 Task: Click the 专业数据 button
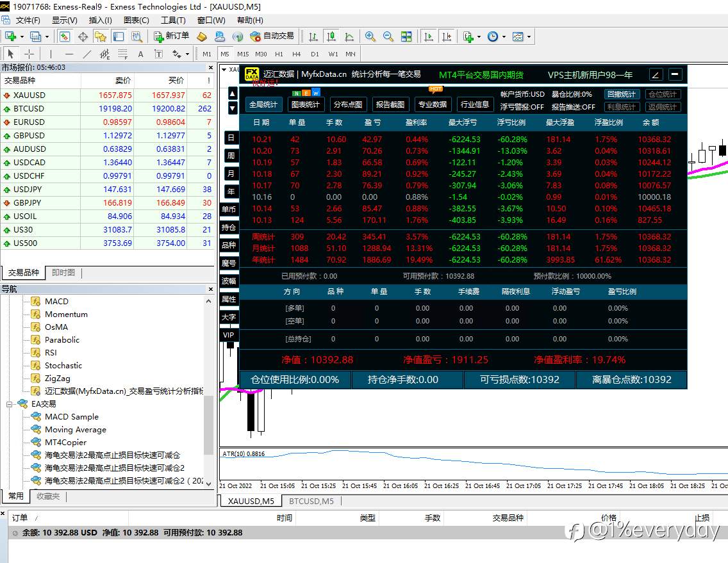pyautogui.click(x=433, y=104)
